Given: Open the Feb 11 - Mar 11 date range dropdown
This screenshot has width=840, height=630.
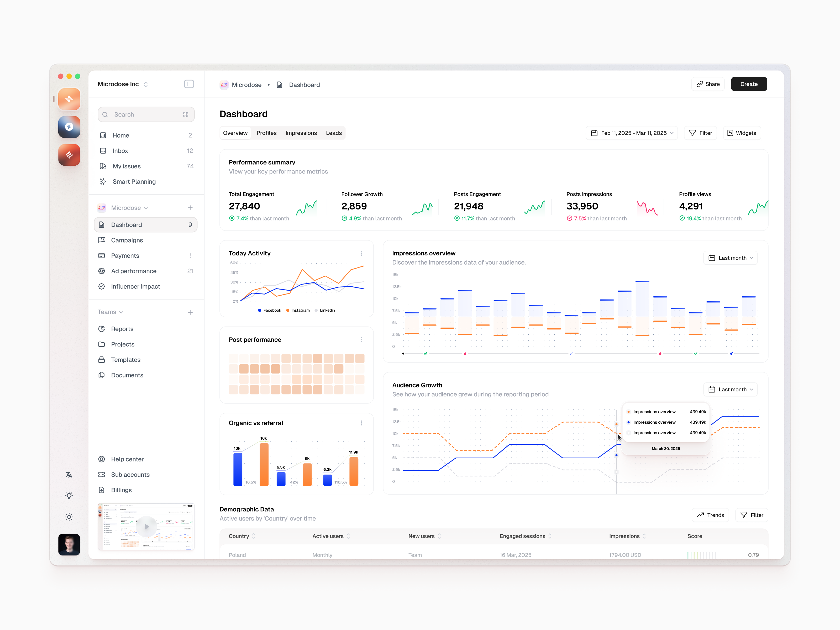Looking at the screenshot, I should 632,133.
